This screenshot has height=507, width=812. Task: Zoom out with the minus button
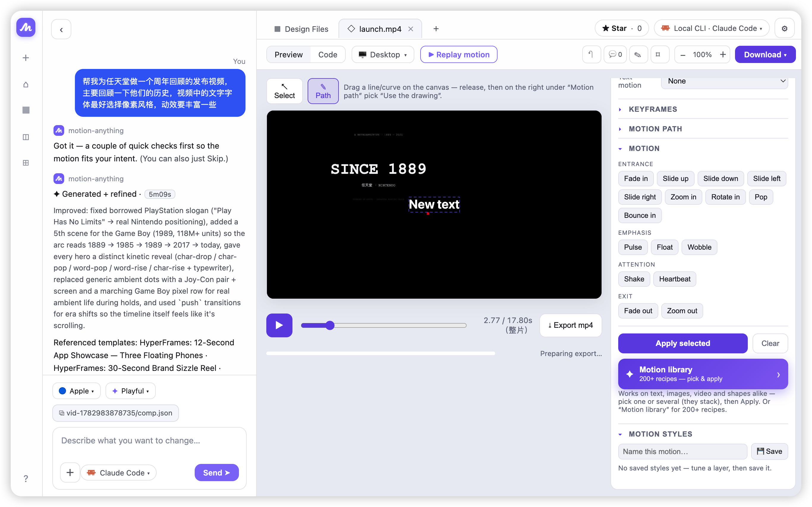coord(683,55)
